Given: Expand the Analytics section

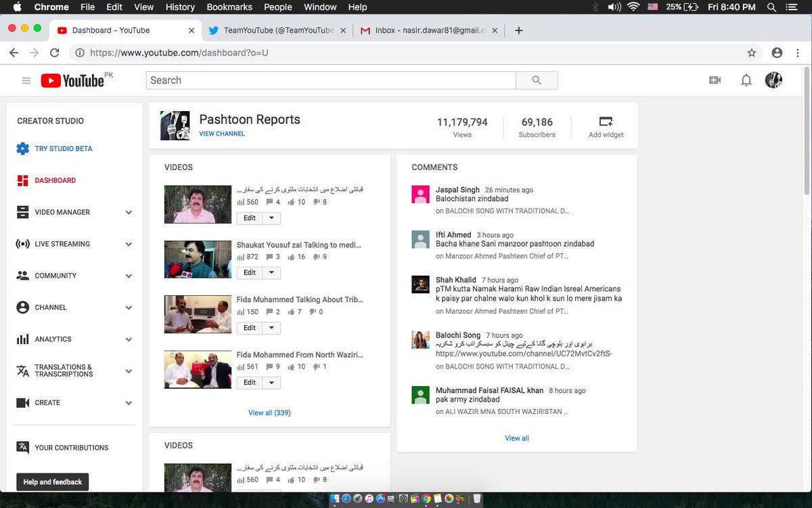Looking at the screenshot, I should point(129,339).
